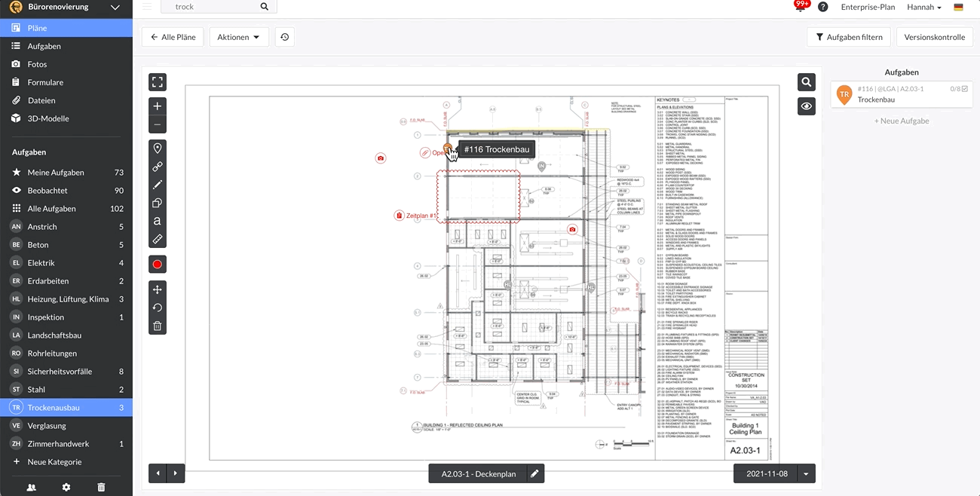980x496 pixels.
Task: Add Neue Kategorie
Action: (66, 462)
